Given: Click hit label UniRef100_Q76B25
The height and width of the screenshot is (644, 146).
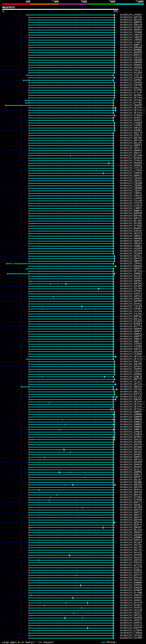Looking at the screenshot, I should tap(131, 432).
